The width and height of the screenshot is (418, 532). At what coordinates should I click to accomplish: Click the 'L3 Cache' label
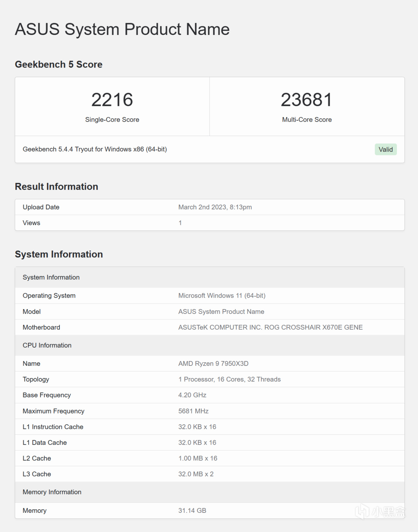[37, 474]
